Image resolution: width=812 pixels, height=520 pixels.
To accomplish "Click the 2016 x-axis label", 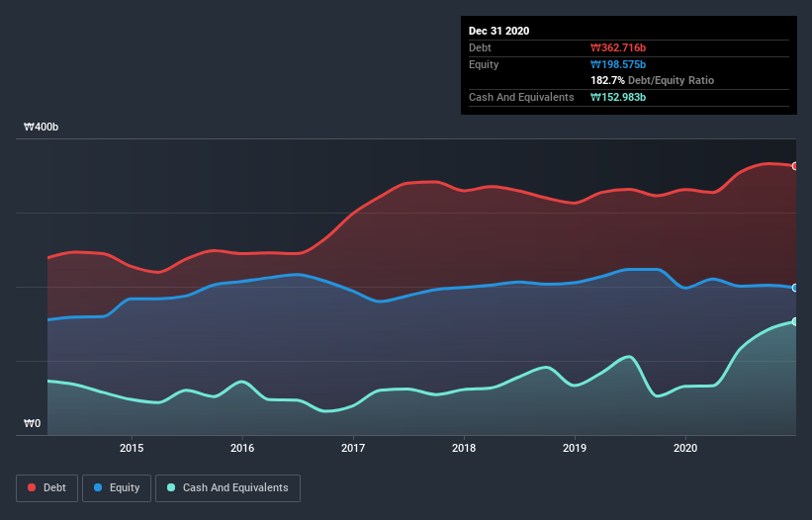I will [242, 448].
